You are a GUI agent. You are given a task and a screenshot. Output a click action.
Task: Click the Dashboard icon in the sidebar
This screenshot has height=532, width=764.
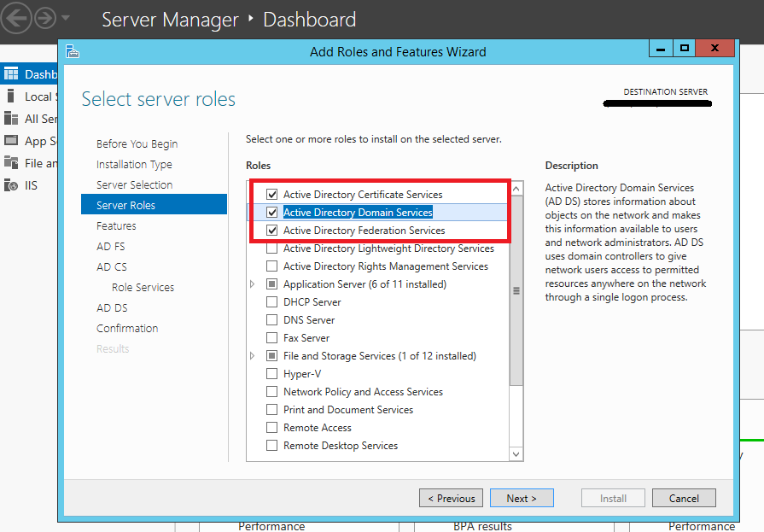11,75
